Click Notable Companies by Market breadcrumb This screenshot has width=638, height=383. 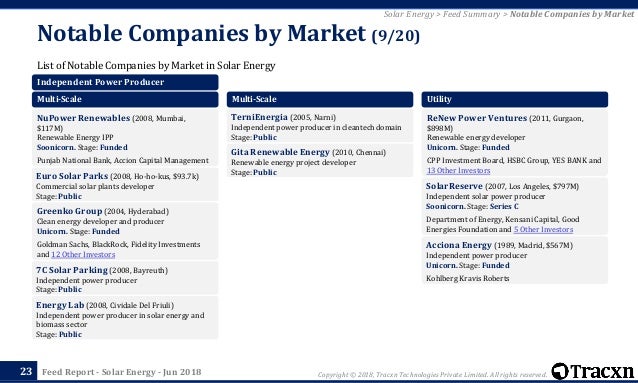point(572,14)
